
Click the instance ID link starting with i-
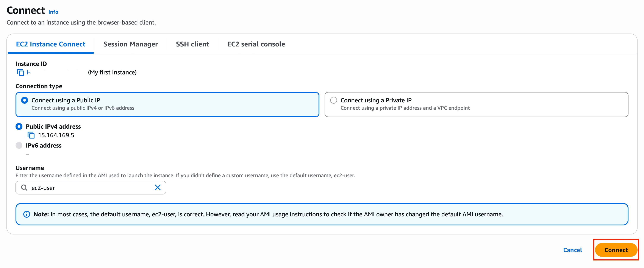[29, 72]
